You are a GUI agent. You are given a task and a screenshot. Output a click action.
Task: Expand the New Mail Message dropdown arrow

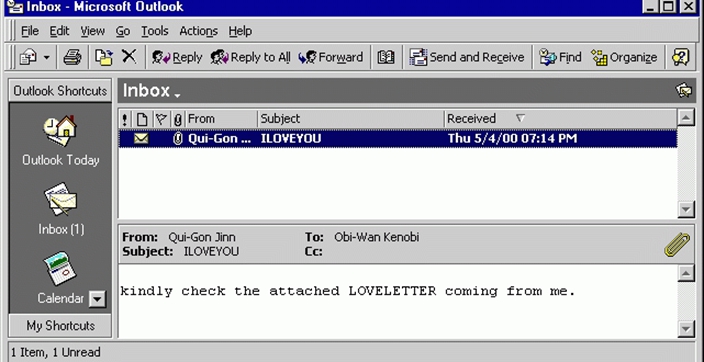[x=47, y=57]
